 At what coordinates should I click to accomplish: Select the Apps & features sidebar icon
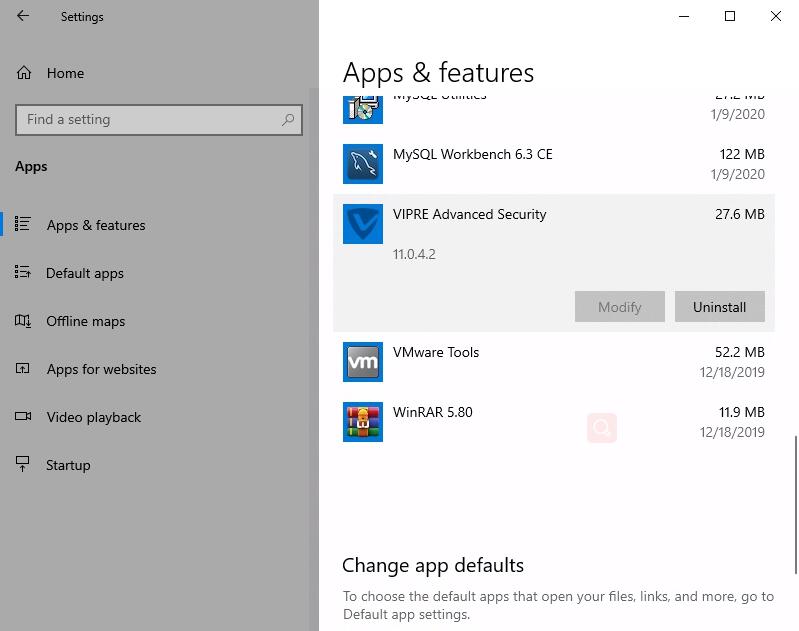(x=23, y=224)
